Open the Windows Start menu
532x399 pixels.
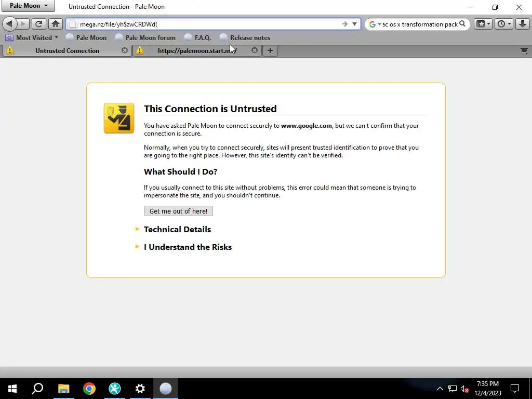(x=12, y=389)
